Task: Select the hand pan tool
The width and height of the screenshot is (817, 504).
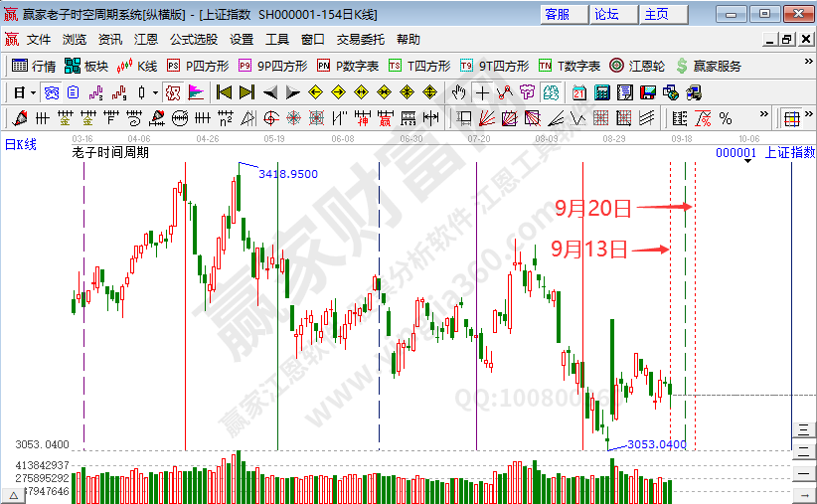Action: pyautogui.click(x=458, y=92)
